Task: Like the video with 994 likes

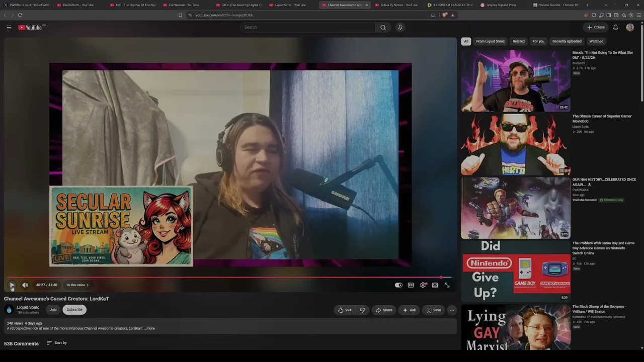Action: click(345, 310)
